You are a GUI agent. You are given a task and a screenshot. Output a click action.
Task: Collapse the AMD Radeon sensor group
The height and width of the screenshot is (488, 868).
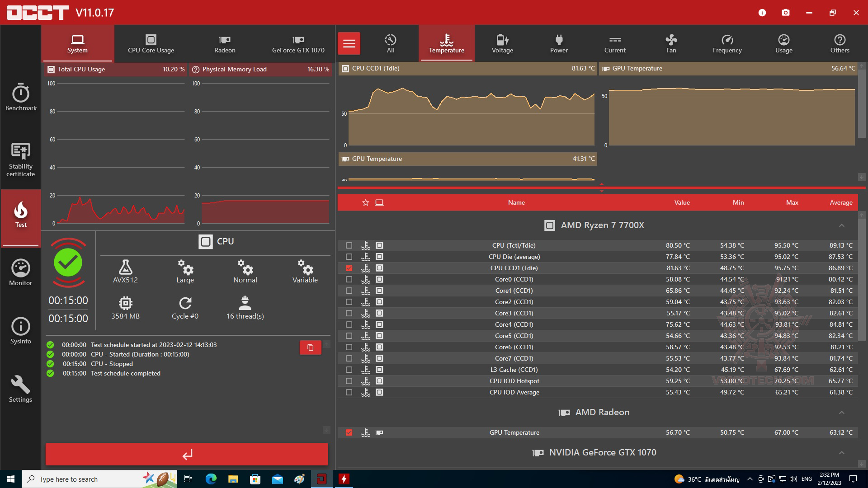pyautogui.click(x=841, y=413)
